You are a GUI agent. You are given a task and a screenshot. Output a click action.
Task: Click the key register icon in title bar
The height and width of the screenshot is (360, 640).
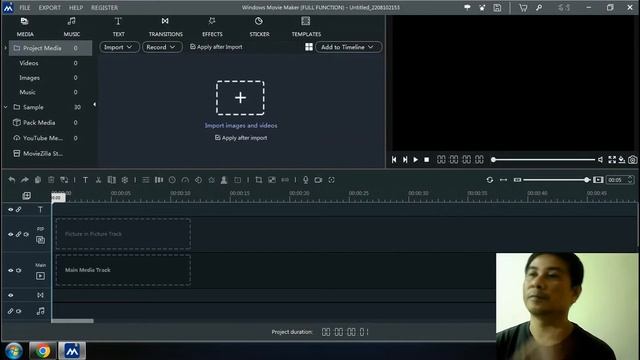pyautogui.click(x=539, y=8)
